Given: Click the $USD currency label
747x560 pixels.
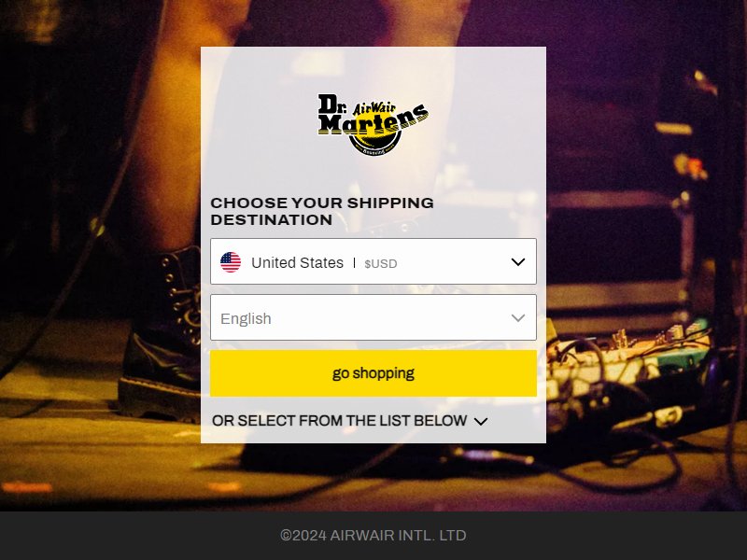Looking at the screenshot, I should 381,264.
